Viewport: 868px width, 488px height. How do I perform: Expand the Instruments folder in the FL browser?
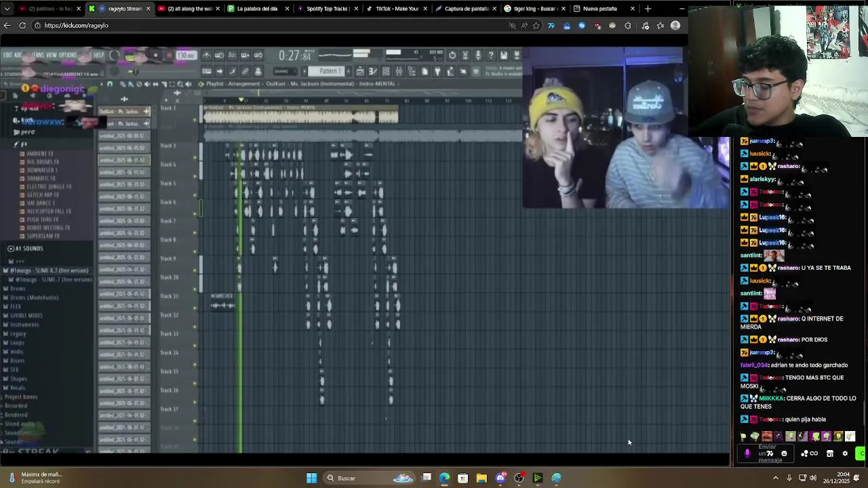[24, 325]
